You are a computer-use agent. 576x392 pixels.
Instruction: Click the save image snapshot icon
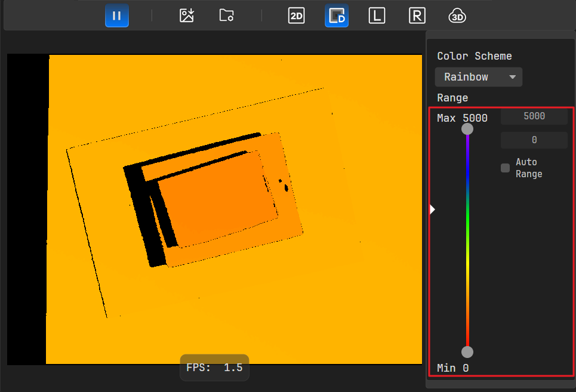coord(187,16)
